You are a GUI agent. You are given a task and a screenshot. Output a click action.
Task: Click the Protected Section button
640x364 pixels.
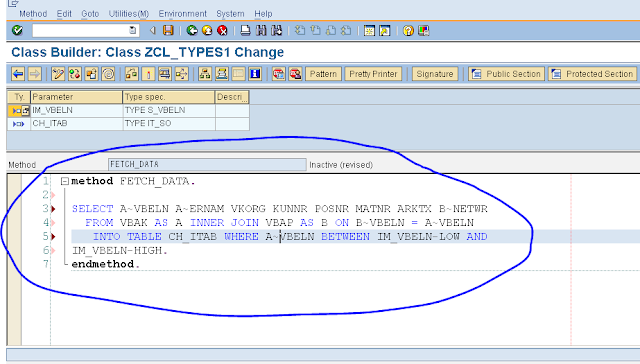pyautogui.click(x=593, y=74)
